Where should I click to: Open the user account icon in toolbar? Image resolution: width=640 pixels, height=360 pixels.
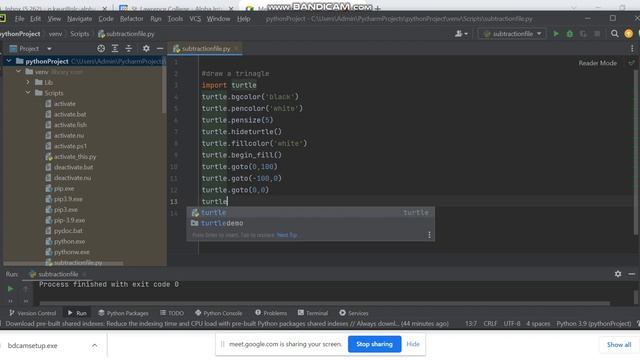(x=461, y=34)
